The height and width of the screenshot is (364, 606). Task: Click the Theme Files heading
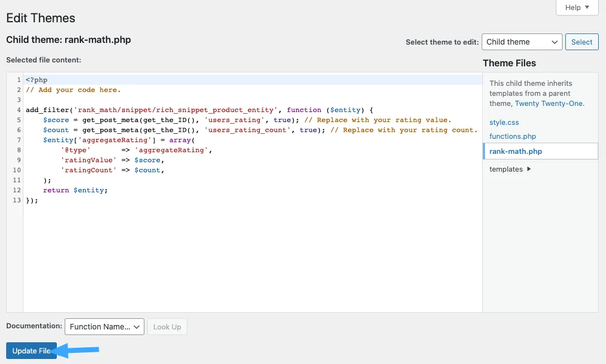510,63
